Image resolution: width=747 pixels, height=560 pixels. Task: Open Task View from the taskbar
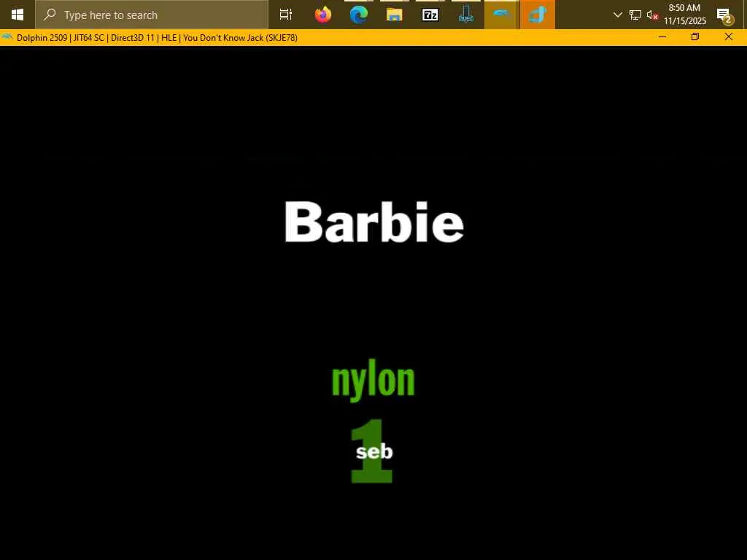click(x=286, y=15)
